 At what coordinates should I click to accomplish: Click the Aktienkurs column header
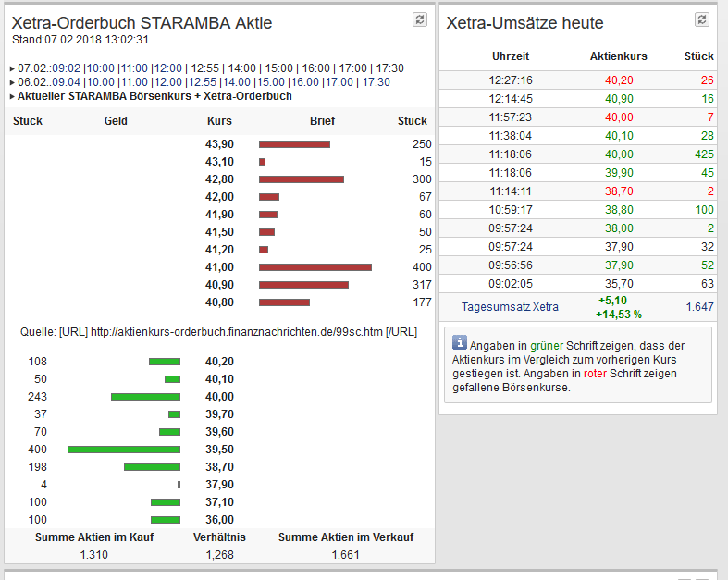[618, 56]
